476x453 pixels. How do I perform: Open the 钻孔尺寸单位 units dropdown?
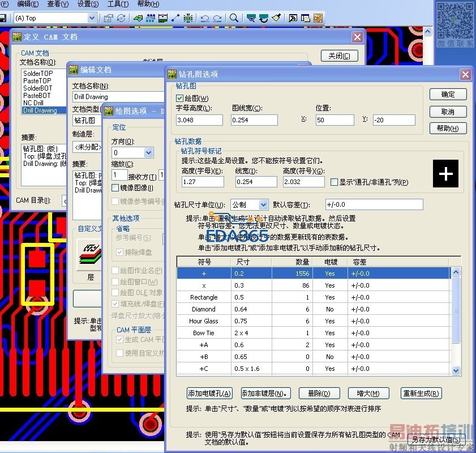click(x=264, y=205)
